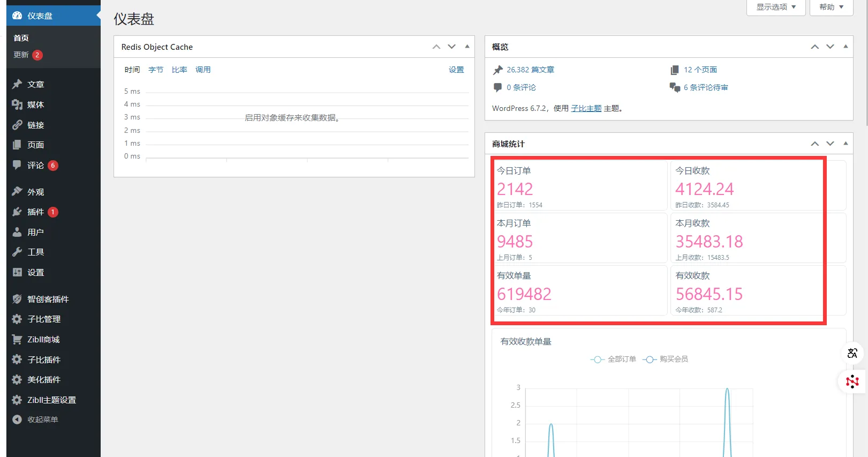Switch to the 时间 tab
The height and width of the screenshot is (457, 868).
[132, 70]
